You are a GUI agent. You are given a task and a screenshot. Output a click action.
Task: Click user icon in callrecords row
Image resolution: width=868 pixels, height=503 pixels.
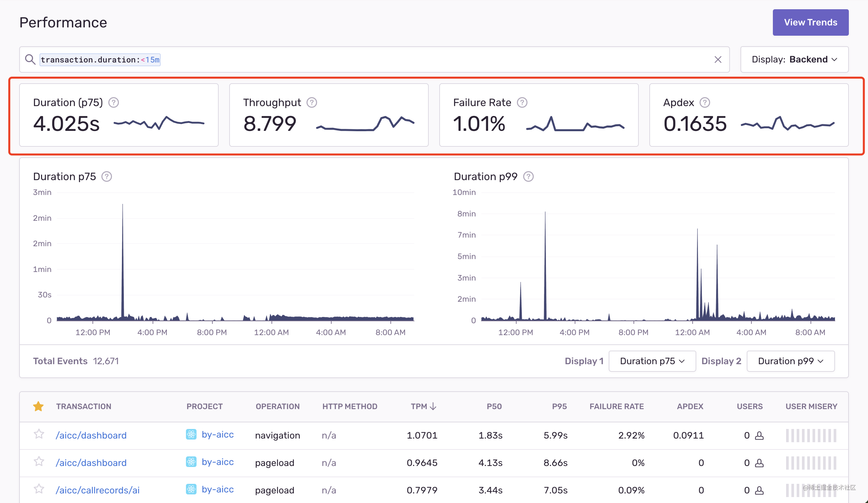click(759, 490)
